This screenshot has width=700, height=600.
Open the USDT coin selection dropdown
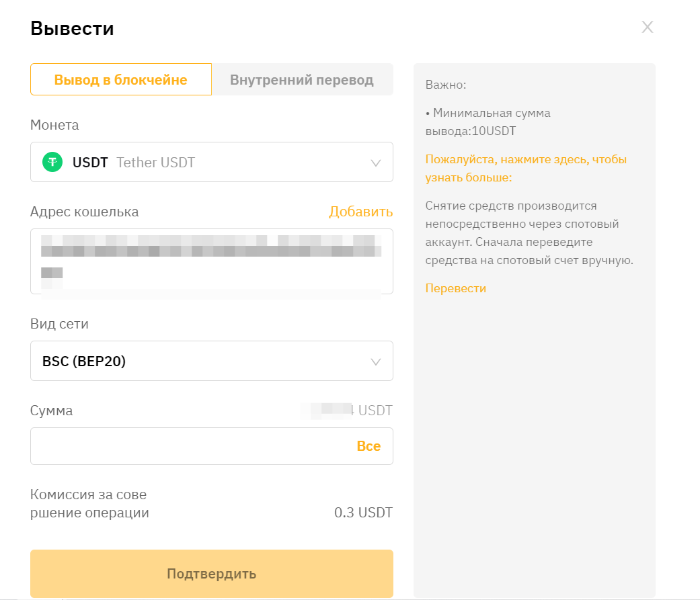pyautogui.click(x=211, y=162)
